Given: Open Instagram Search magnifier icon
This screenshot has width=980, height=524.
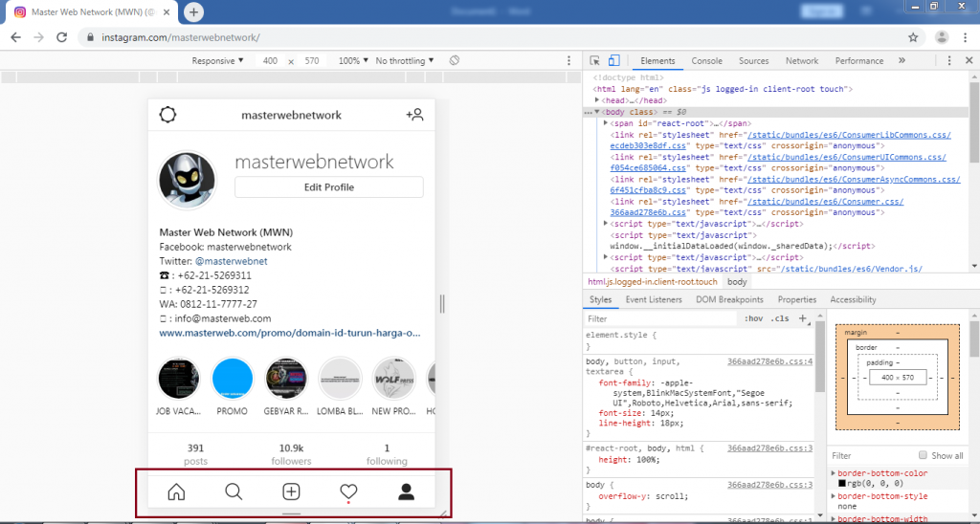Looking at the screenshot, I should pyautogui.click(x=234, y=492).
